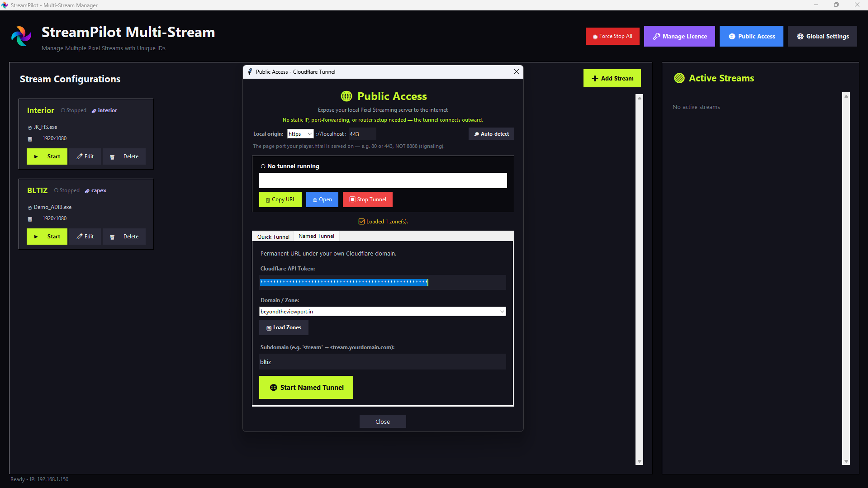Click the BLTIZ stream title

tap(37, 190)
